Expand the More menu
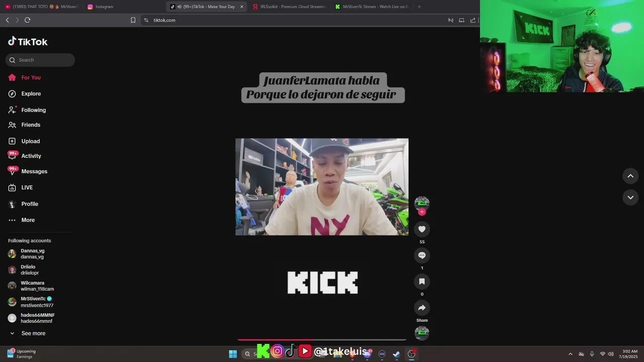Screen dimensions: 644x362 pyautogui.click(x=21, y=220)
